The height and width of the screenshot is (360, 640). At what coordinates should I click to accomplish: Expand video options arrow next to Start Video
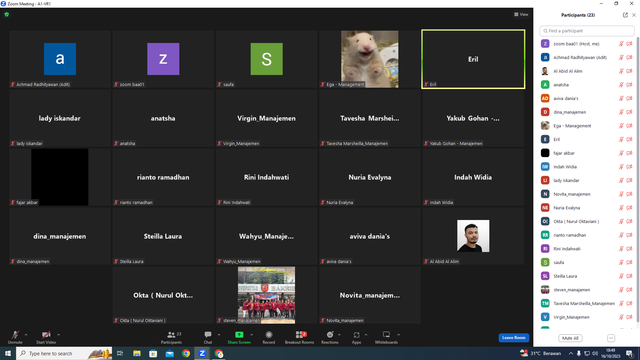coord(58,335)
